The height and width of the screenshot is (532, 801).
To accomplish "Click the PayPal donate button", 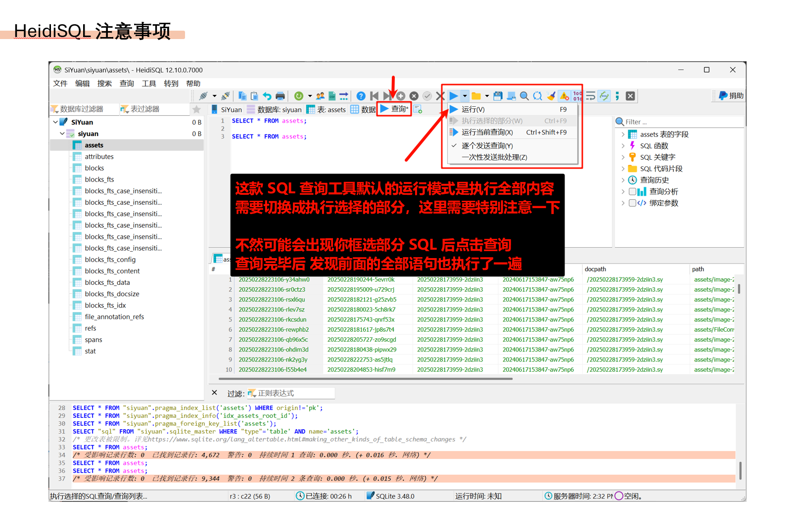I will click(731, 96).
